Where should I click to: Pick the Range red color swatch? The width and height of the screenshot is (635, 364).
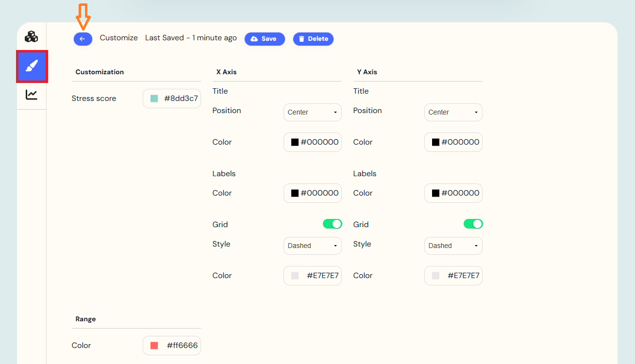154,346
